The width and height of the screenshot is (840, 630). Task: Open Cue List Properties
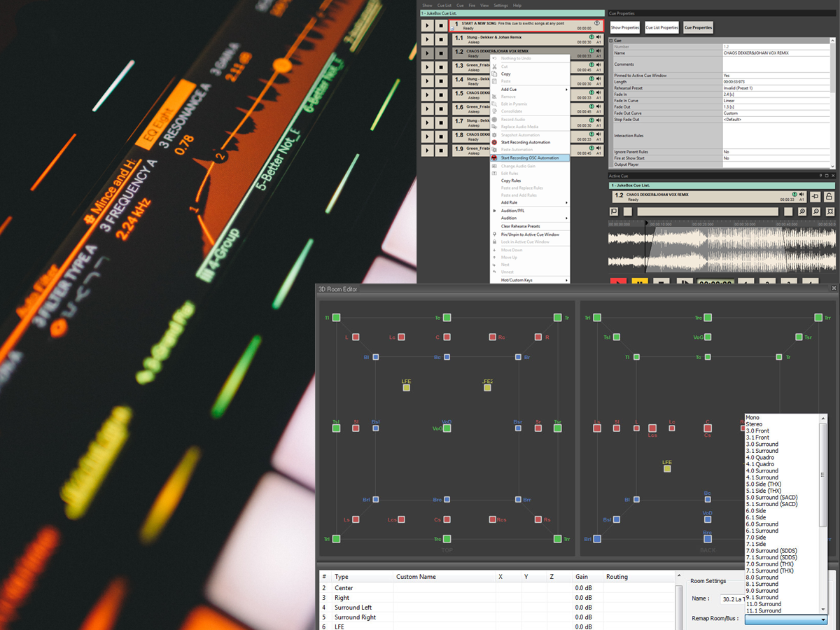click(x=662, y=27)
